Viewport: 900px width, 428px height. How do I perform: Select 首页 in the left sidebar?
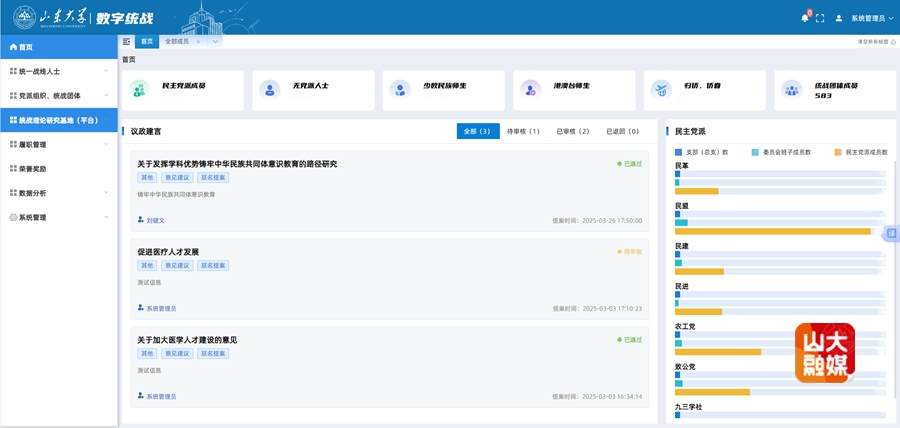(59, 47)
